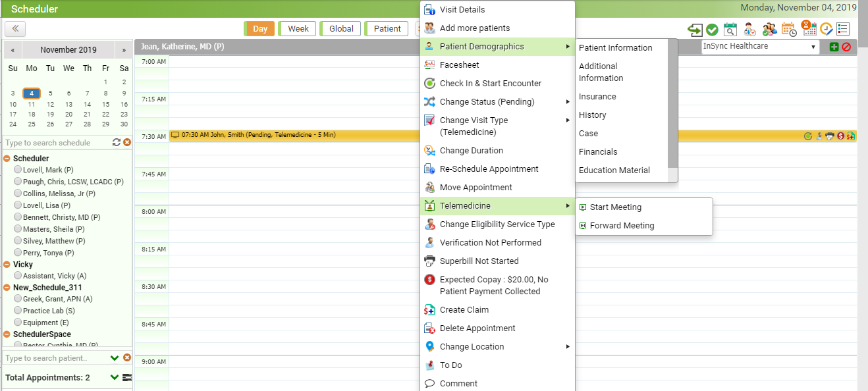Click the green plus icon beside InSync Healthcare
The height and width of the screenshot is (391, 868).
[834, 47]
